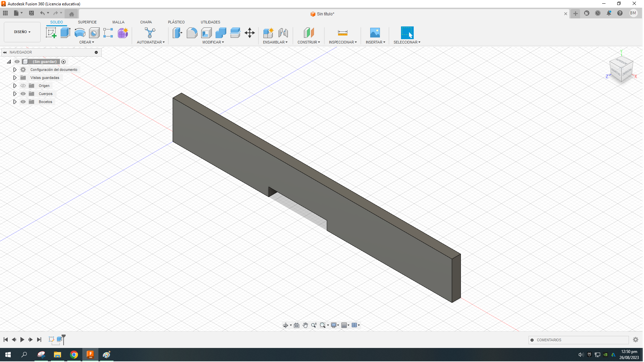This screenshot has width=644, height=362.
Task: Open the Measure tool under Inspeccionar
Action: (x=343, y=32)
